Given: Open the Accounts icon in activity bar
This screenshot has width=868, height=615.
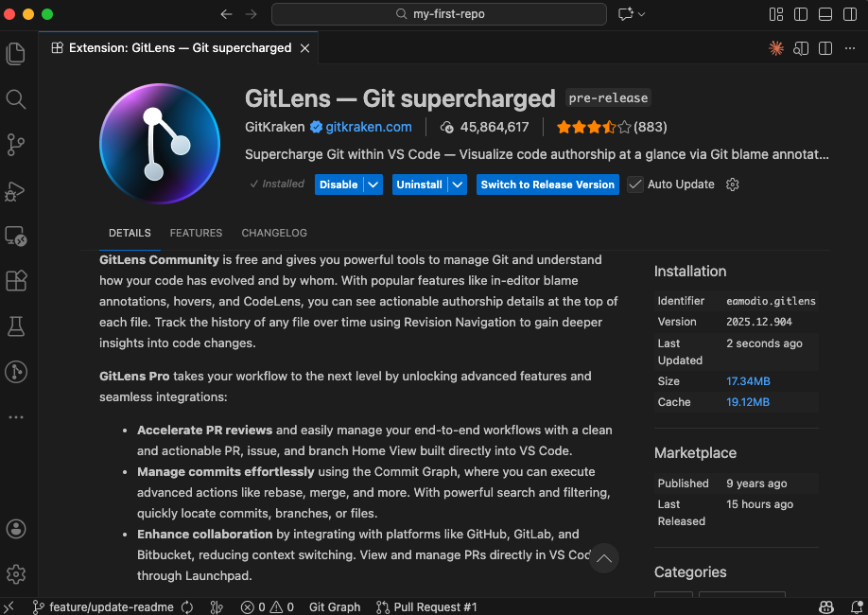Looking at the screenshot, I should coord(15,529).
